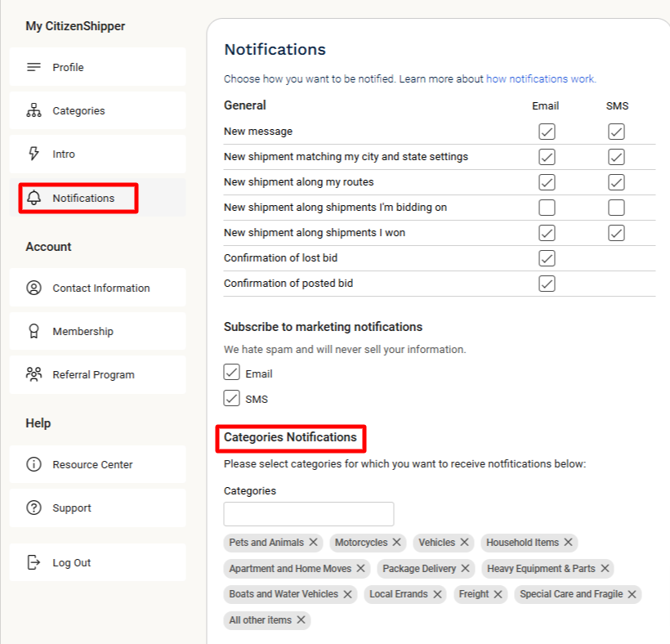
Task: Click the Intro lightning bolt icon
Action: point(33,154)
